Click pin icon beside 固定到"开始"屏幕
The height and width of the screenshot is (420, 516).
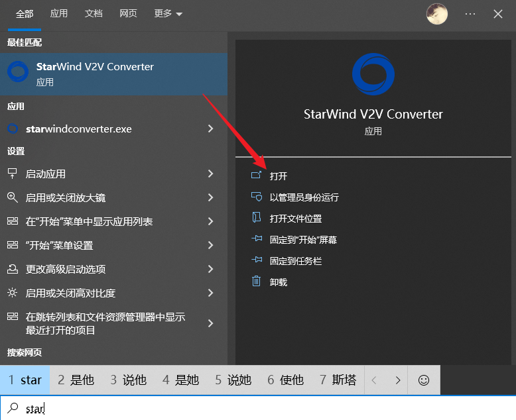(x=257, y=238)
